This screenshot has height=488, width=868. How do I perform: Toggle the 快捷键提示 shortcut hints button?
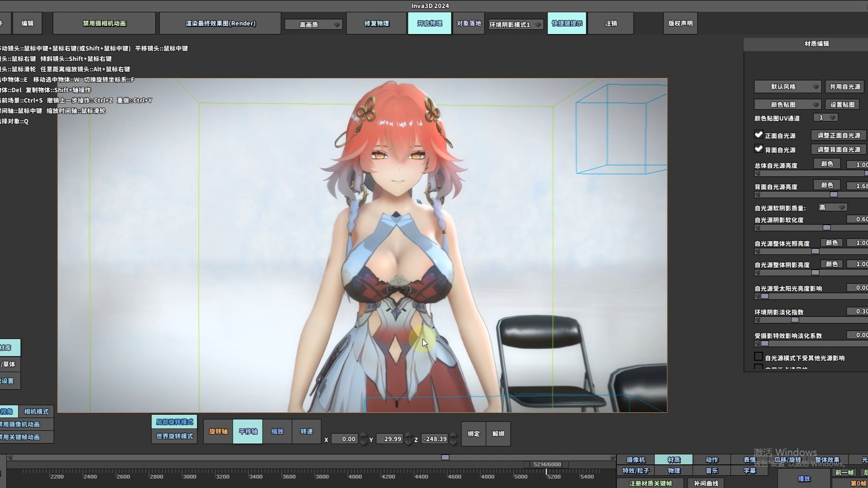tap(567, 23)
